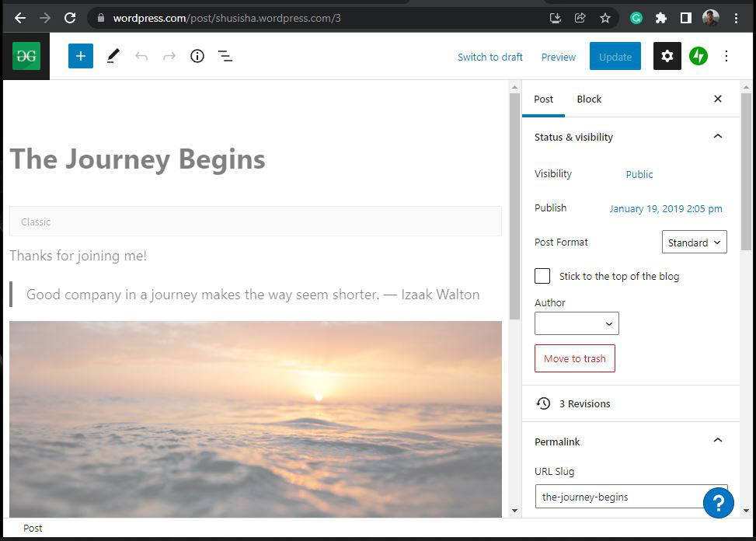Screen dimensions: 756x541
Task: Bookmark this page with the star icon
Action: (x=605, y=19)
